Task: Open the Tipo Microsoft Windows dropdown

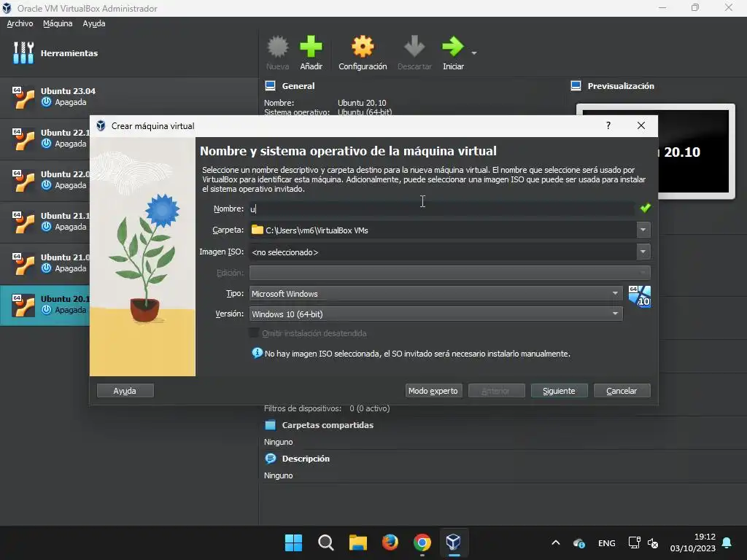Action: click(436, 294)
